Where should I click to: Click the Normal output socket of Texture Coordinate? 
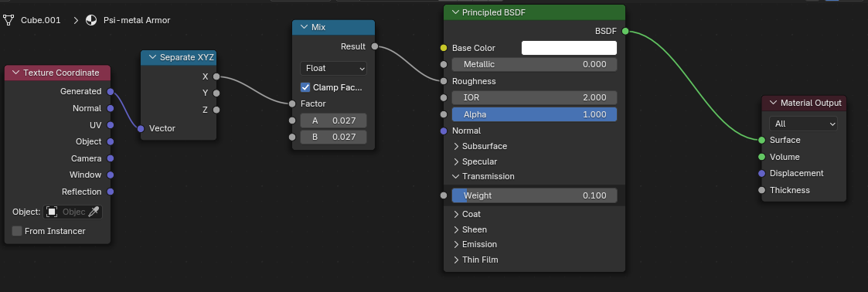click(111, 108)
